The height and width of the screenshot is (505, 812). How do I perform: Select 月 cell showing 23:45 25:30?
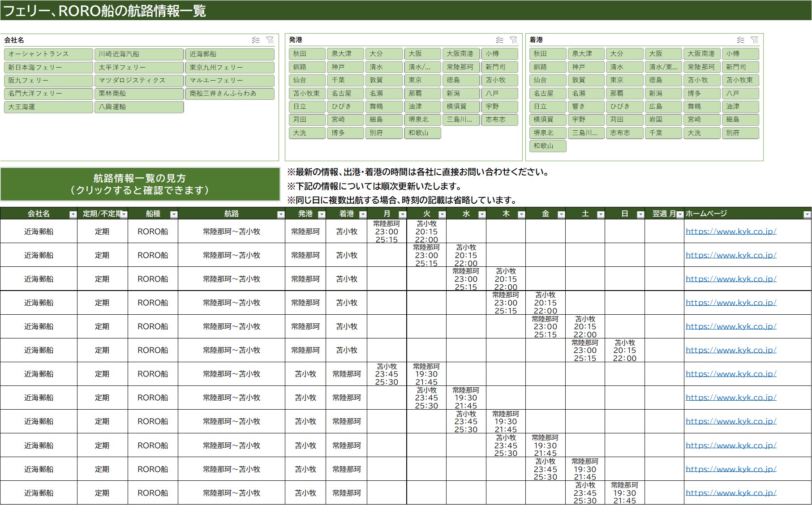(x=387, y=374)
